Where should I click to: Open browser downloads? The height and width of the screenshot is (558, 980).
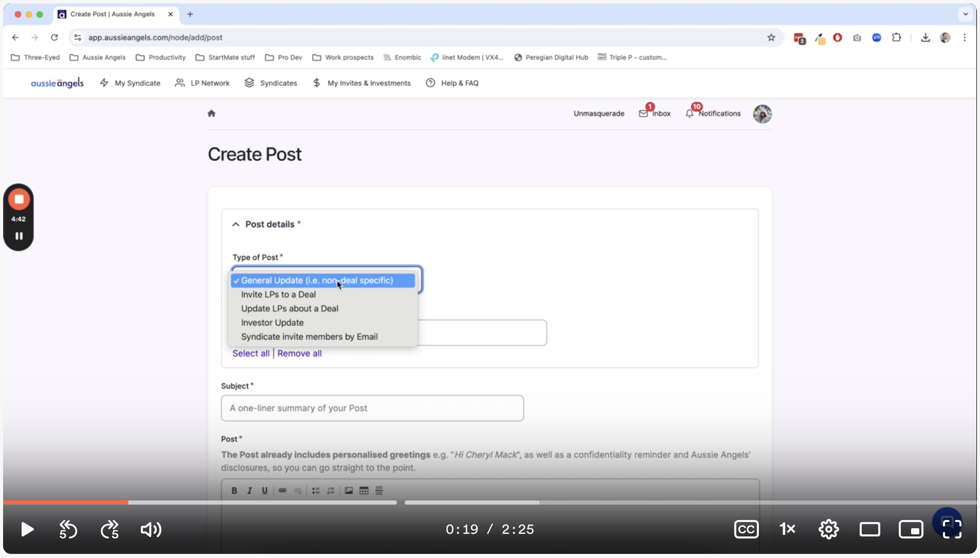pos(925,38)
